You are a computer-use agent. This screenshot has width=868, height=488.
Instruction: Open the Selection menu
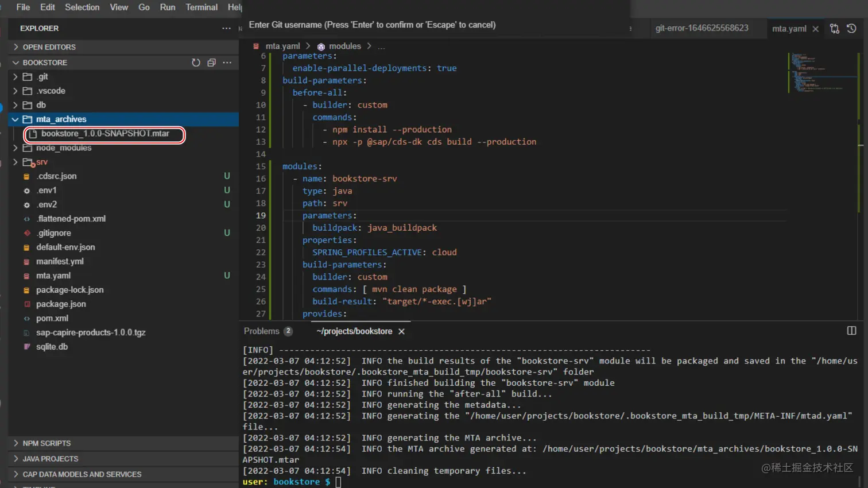point(82,7)
